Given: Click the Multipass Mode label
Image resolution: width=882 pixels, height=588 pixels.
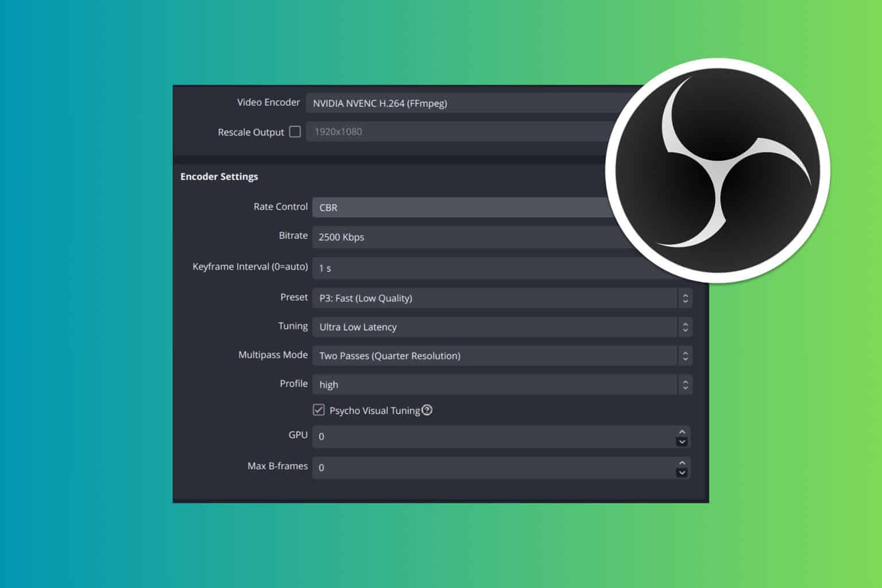Looking at the screenshot, I should coord(273,355).
